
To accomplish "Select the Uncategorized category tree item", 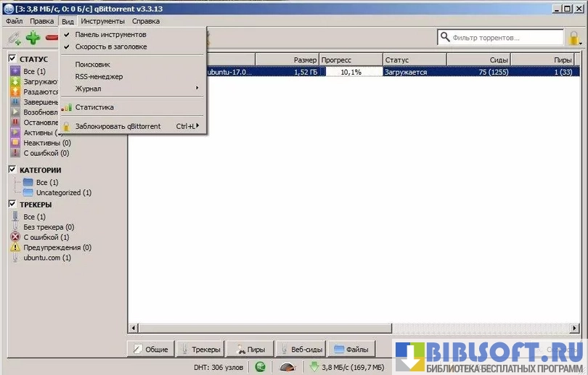I will pos(63,193).
